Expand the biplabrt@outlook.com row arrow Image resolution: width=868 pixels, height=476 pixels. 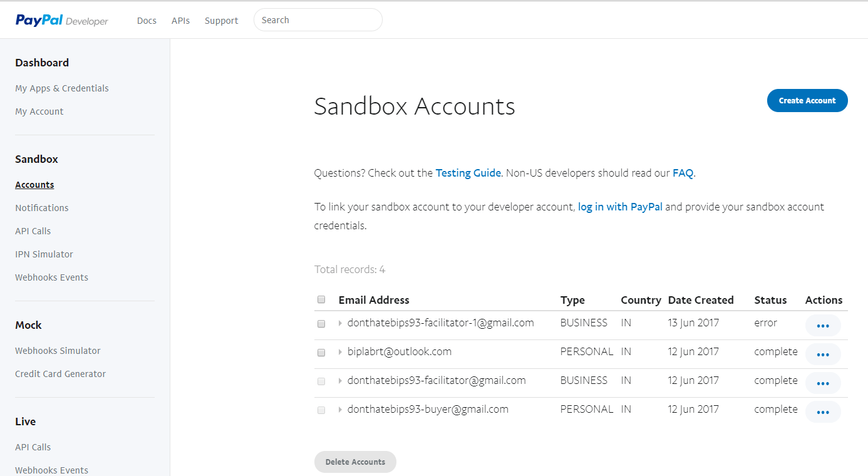(x=340, y=352)
